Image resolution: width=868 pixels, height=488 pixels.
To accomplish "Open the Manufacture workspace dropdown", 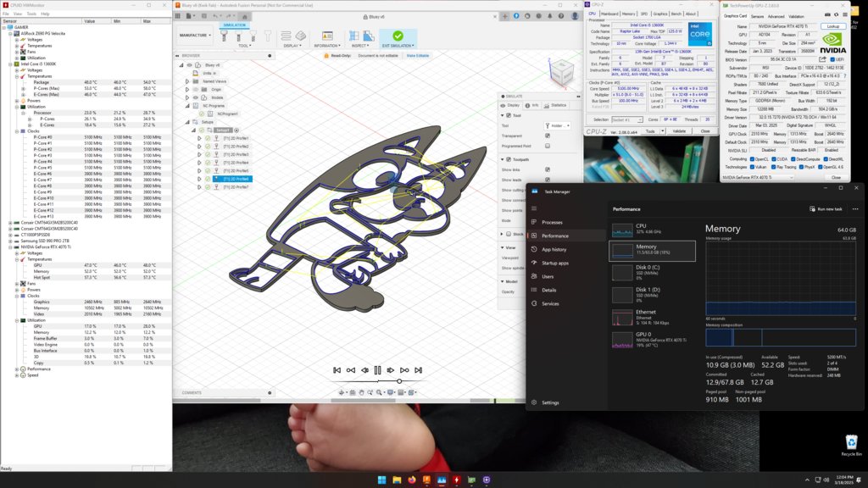I will pos(195,36).
